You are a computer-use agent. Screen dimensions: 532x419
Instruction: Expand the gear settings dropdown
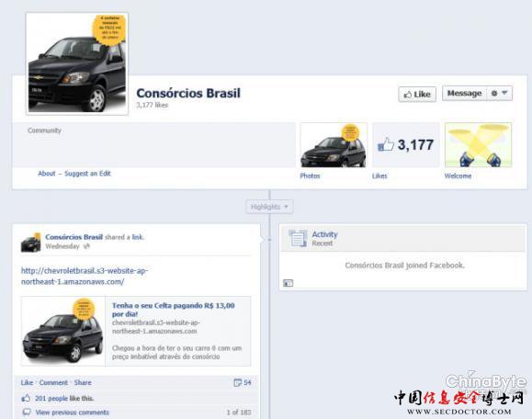point(500,94)
